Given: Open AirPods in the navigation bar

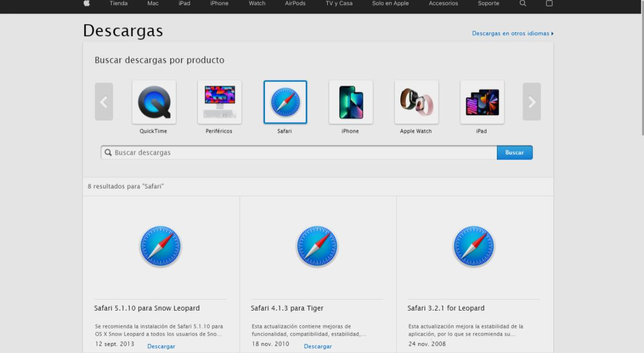Looking at the screenshot, I should (295, 4).
